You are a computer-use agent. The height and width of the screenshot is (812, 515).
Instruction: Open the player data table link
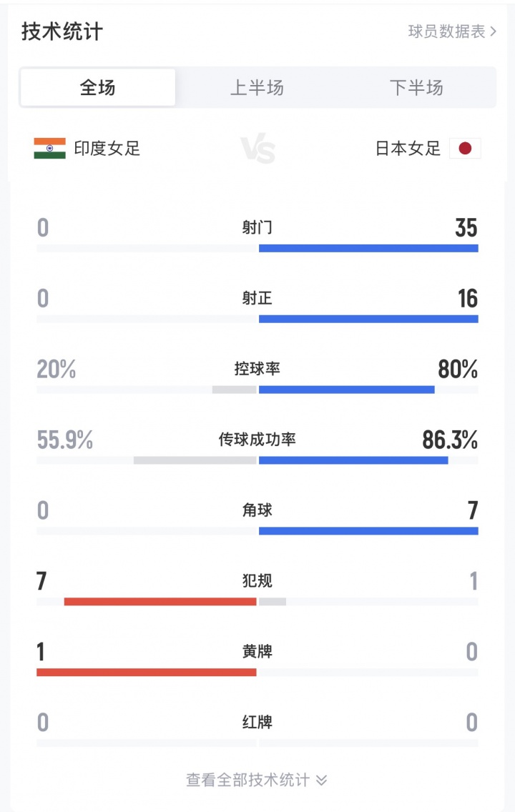pyautogui.click(x=452, y=31)
